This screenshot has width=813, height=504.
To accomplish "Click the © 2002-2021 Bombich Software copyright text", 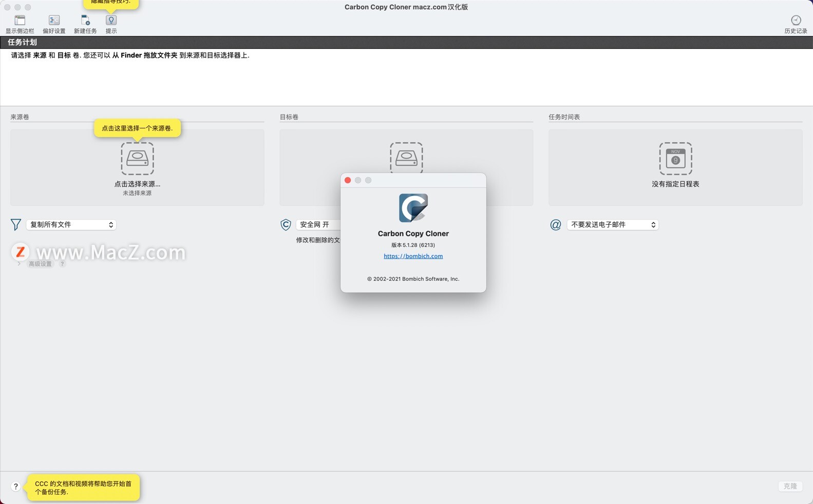I will [413, 279].
